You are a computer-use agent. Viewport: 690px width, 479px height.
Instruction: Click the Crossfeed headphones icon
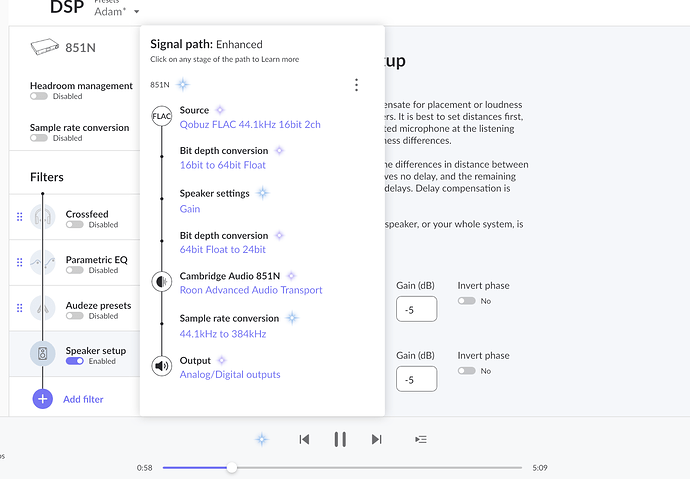click(x=43, y=217)
